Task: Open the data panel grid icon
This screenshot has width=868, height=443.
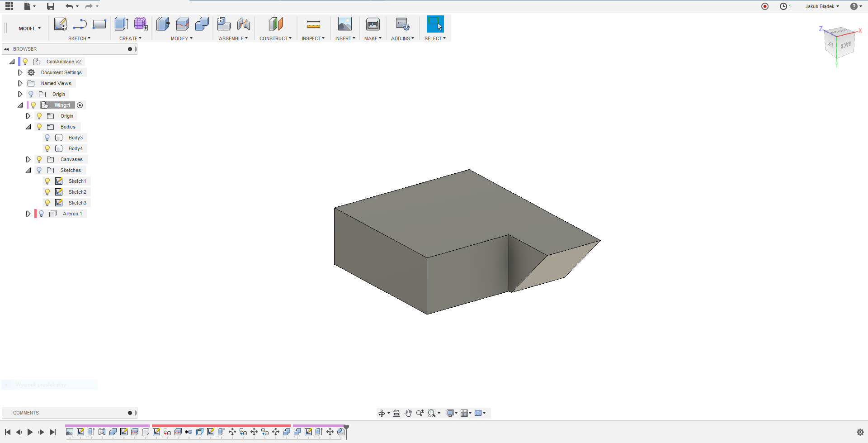Action: coord(9,6)
